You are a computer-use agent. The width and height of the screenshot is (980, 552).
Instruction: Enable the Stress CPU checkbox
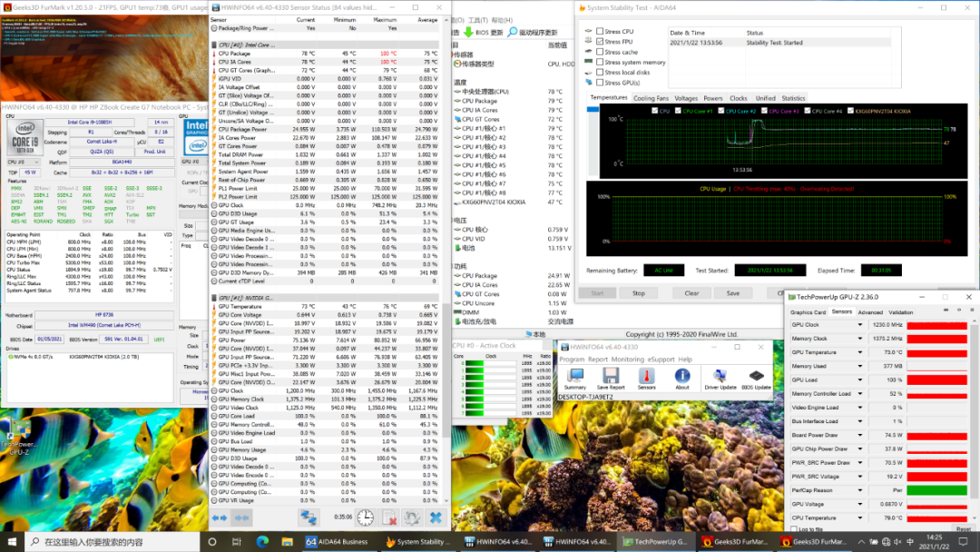pos(600,32)
